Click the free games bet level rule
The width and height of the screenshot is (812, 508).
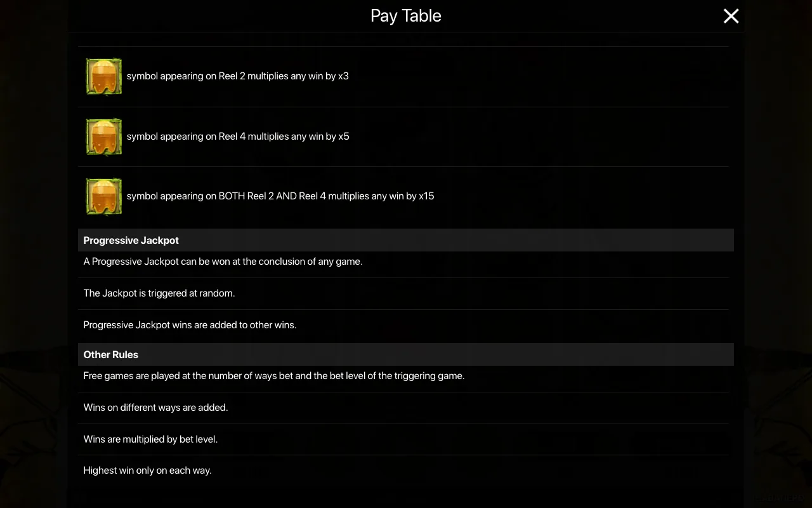tap(274, 376)
